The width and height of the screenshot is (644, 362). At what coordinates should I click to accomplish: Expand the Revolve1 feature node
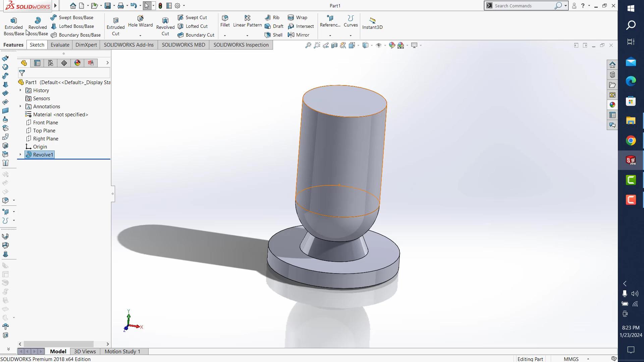pos(20,155)
